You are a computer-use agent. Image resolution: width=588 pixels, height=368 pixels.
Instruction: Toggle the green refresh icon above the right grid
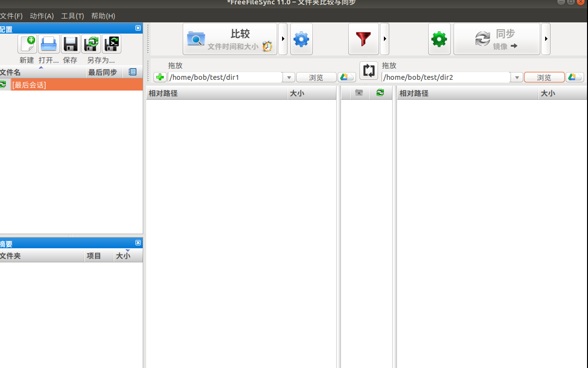coord(380,92)
